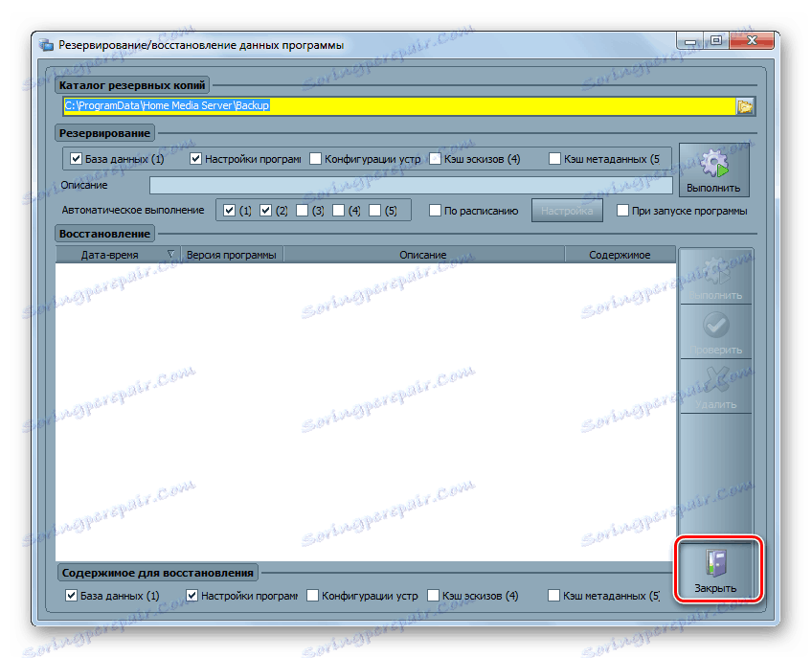Enable the По расписанию checkbox
Image resolution: width=812 pixels, height=658 pixels.
435,211
